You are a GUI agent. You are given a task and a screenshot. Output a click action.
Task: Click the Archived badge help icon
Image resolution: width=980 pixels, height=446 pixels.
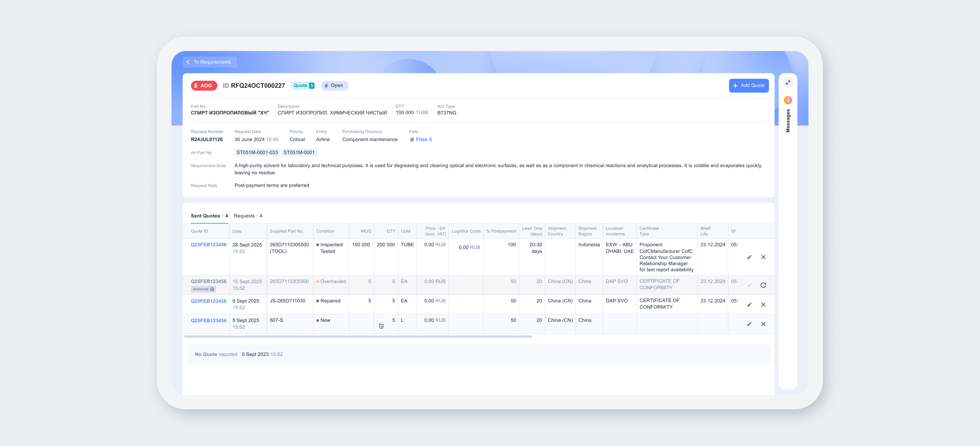point(212,289)
